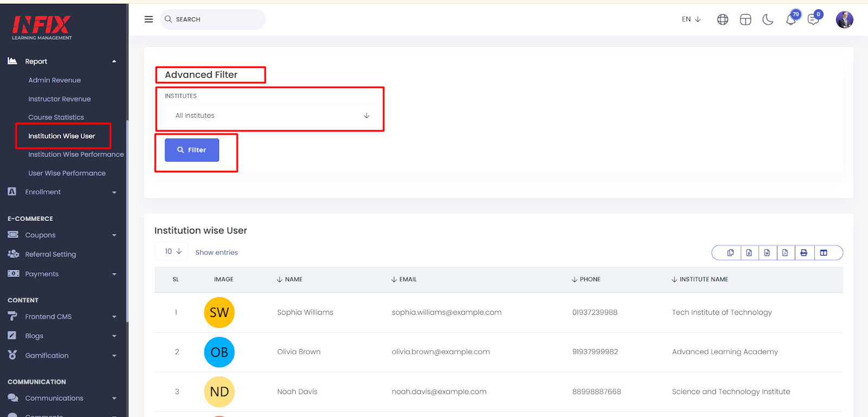Click the Blogs edit icon
Viewport: 868px width, 417px height.
pos(12,336)
